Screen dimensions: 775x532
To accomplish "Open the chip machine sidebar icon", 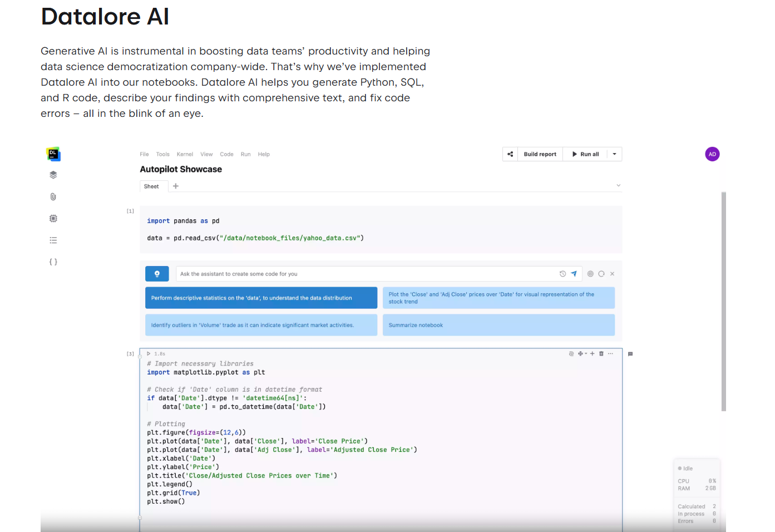I will 53,218.
